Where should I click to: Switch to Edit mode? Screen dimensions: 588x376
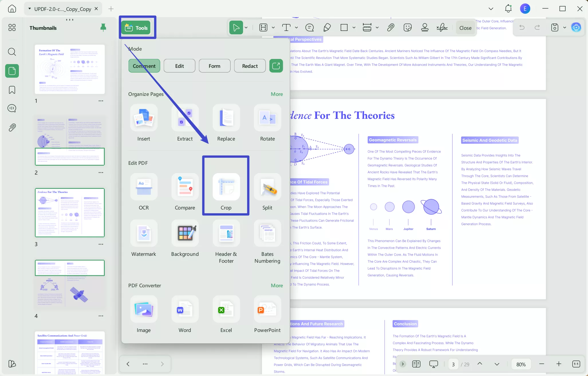pos(179,66)
